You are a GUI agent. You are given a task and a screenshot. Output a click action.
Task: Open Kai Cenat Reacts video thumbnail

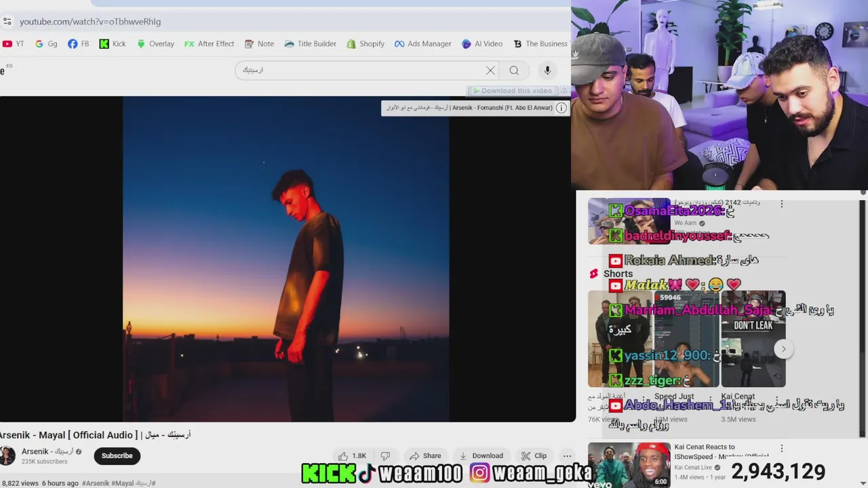629,465
